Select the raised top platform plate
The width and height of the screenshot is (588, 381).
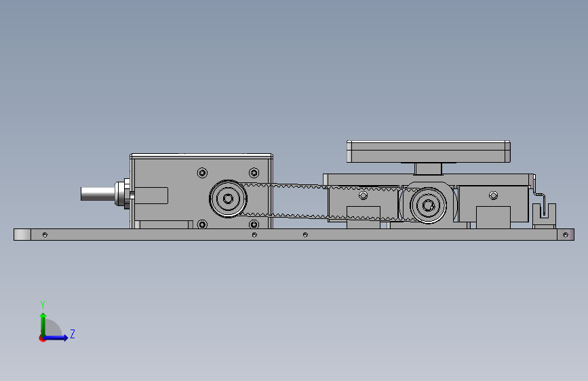point(428,151)
